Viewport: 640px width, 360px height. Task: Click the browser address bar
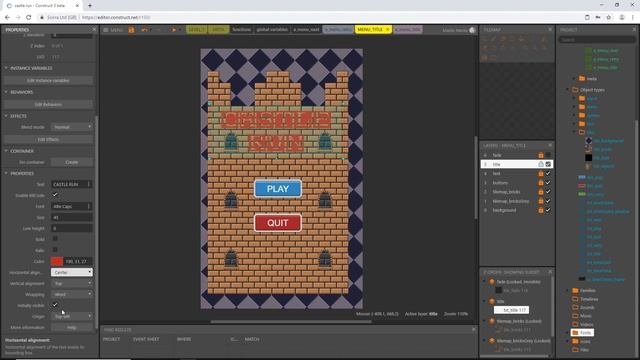click(310, 18)
